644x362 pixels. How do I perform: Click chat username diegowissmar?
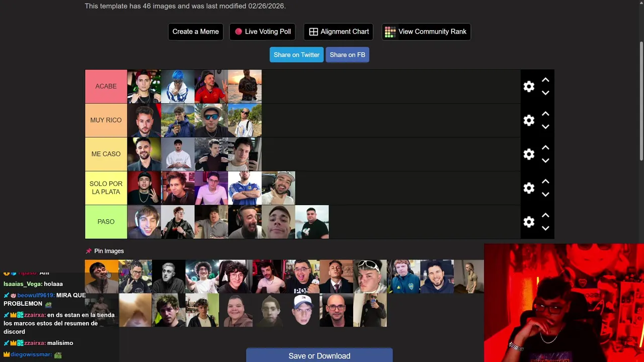click(31, 354)
